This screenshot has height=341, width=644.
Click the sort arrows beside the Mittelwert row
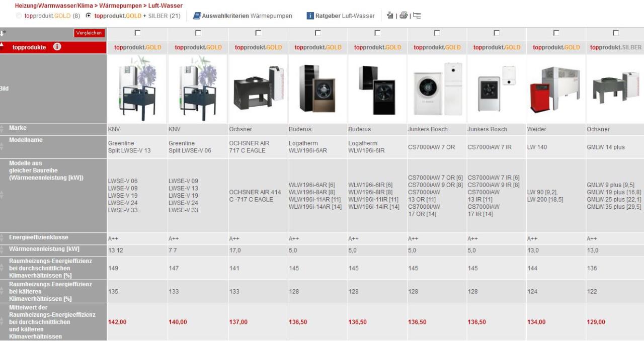pyautogui.click(x=3, y=322)
